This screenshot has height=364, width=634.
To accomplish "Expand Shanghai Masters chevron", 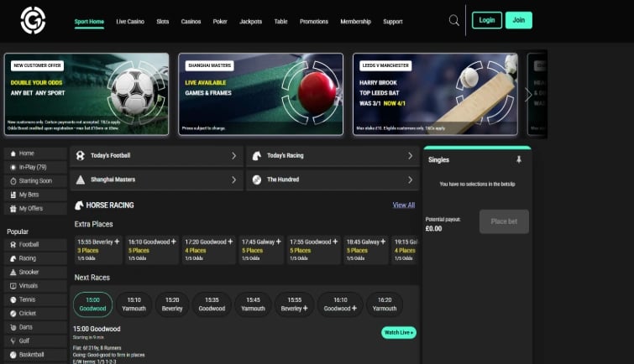I will [233, 179].
